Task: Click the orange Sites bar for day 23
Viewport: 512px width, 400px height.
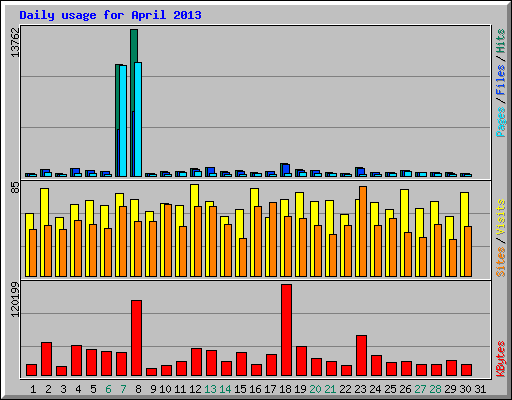Action: (363, 232)
